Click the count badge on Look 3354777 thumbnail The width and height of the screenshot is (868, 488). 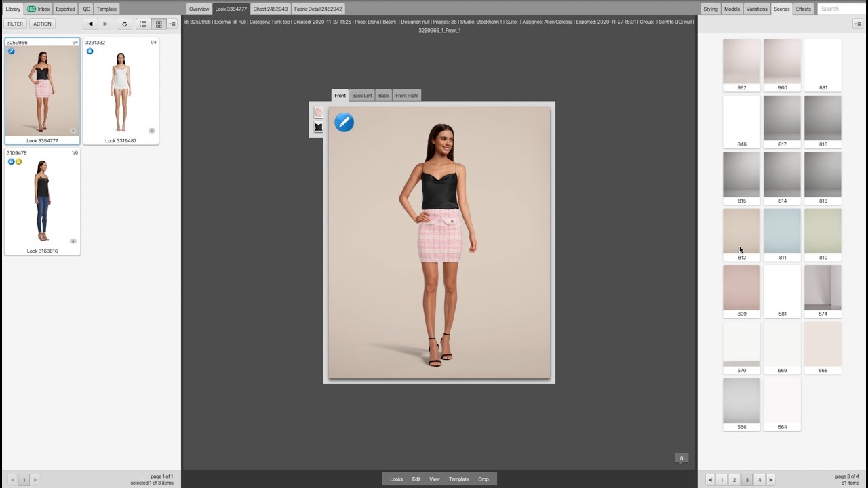pyautogui.click(x=73, y=131)
